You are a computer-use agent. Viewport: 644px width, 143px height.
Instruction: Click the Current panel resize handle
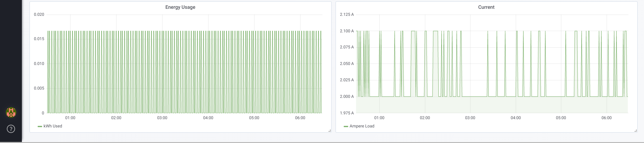pyautogui.click(x=636, y=130)
